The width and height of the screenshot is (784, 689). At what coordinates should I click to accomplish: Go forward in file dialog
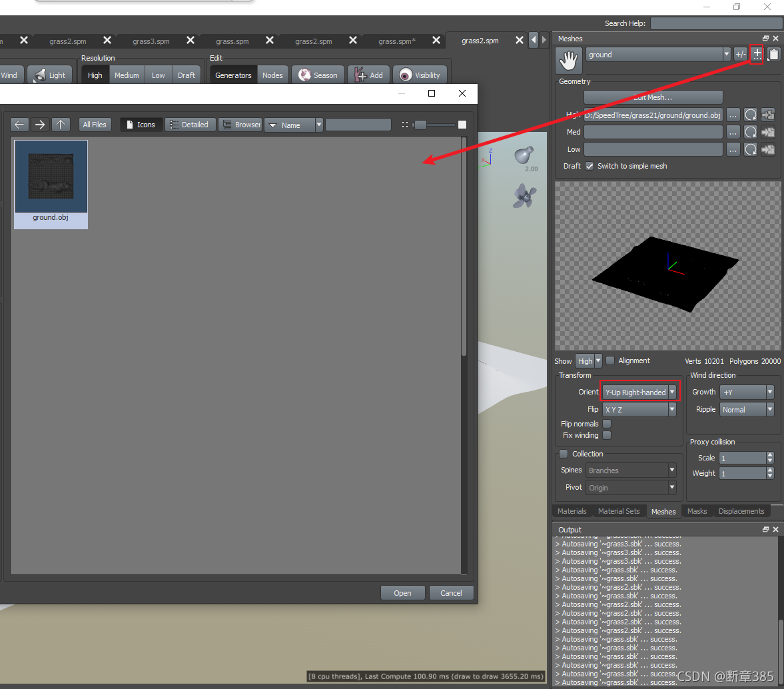click(x=40, y=125)
